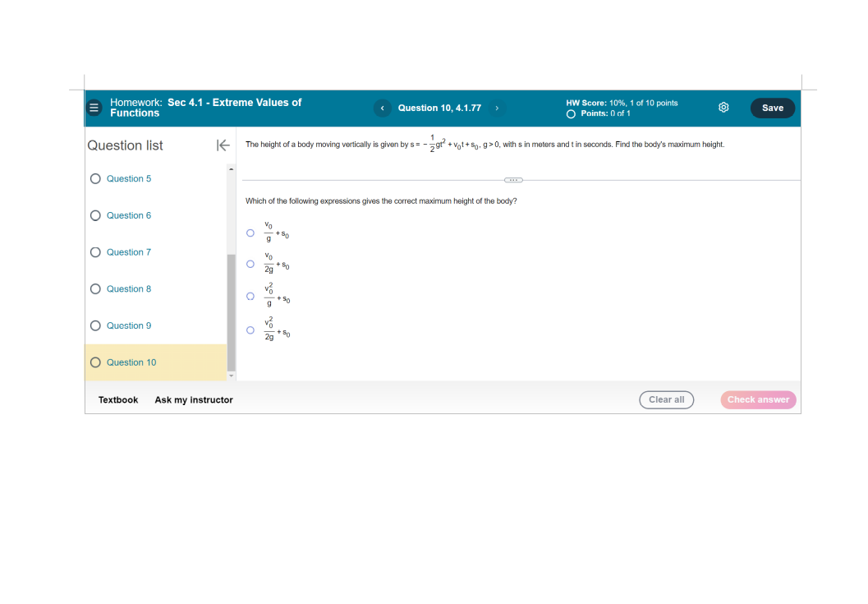The width and height of the screenshot is (868, 604).
Task: Click the question list scrollbar thumb
Action: (x=232, y=312)
